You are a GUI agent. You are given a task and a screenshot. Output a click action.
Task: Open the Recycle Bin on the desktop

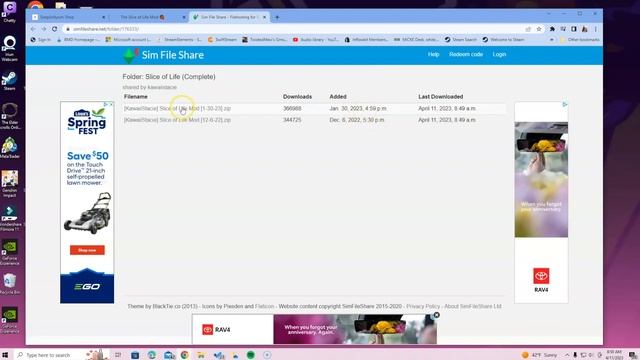[9, 284]
